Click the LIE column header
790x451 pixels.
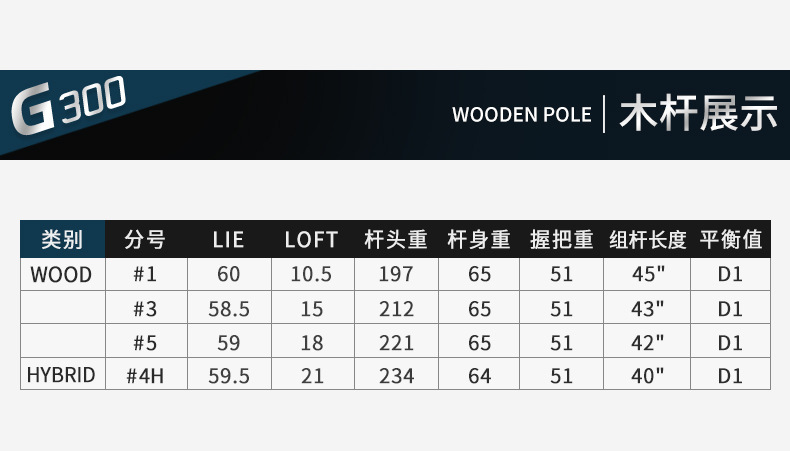pos(228,240)
